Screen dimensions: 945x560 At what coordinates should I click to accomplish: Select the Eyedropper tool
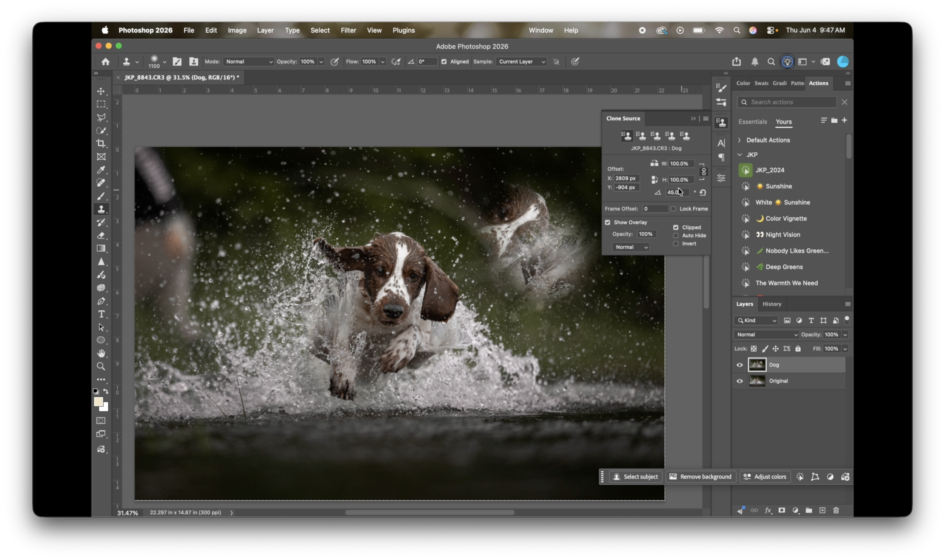[x=101, y=170]
